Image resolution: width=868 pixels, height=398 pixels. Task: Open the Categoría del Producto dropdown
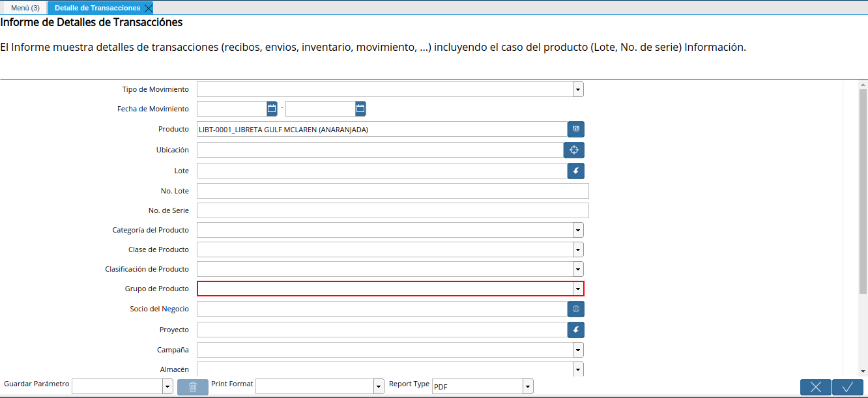click(578, 231)
